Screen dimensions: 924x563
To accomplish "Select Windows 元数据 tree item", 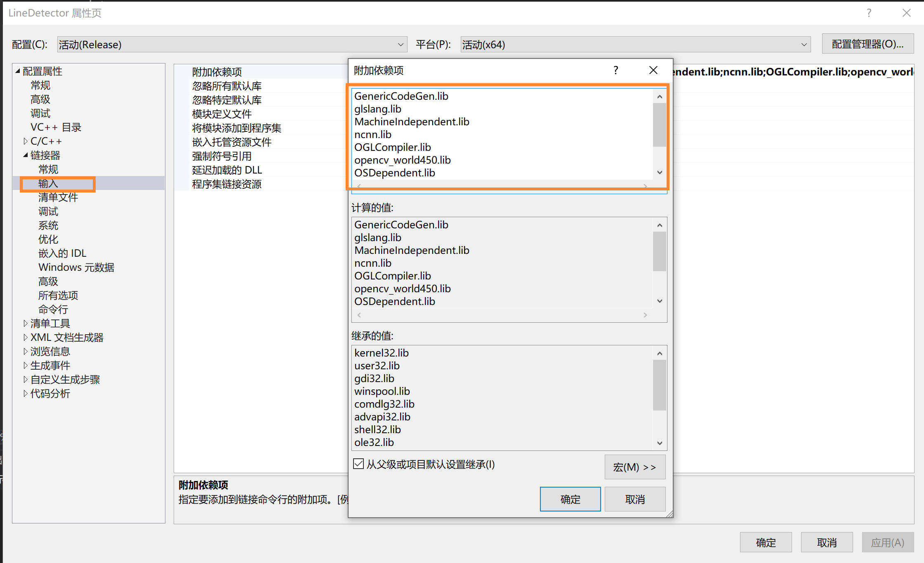I will pos(76,267).
